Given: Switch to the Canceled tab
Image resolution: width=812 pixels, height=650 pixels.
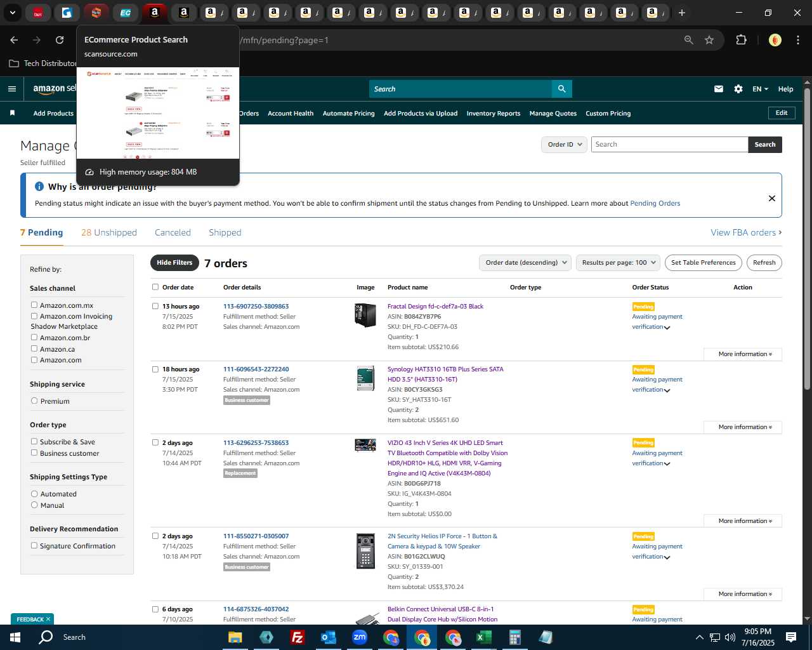Looking at the screenshot, I should (x=173, y=232).
